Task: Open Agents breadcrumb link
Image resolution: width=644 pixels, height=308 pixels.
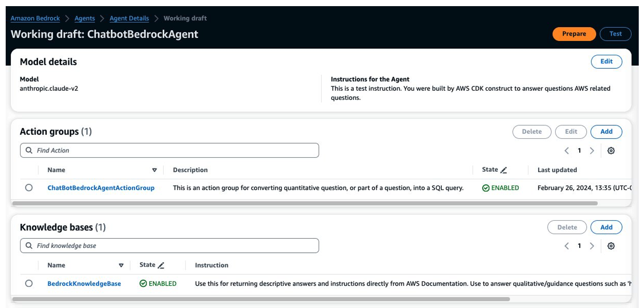Action: tap(85, 18)
